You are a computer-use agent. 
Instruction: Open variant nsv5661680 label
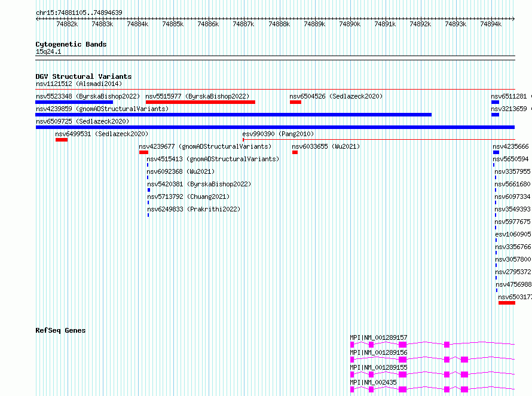point(512,184)
